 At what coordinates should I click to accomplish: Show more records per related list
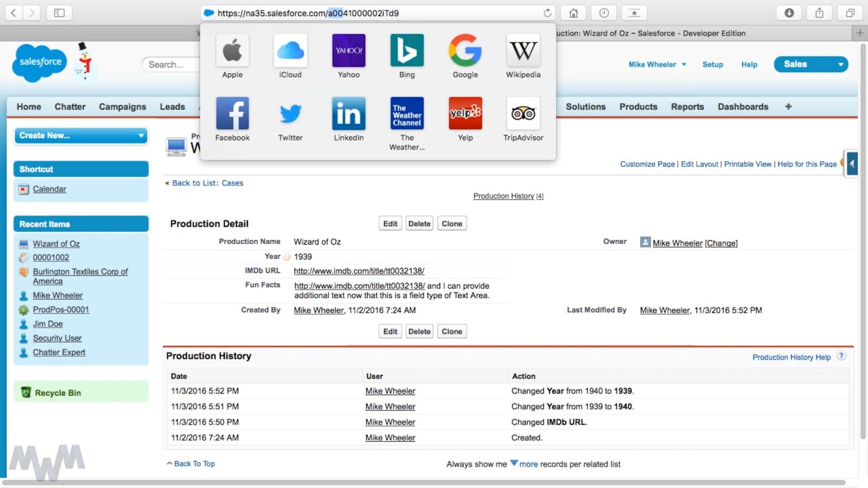click(x=528, y=464)
